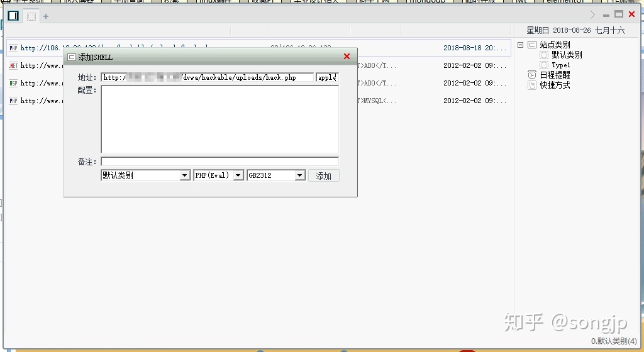
Task: Click the .NET icon of second entry
Action: 13,65
